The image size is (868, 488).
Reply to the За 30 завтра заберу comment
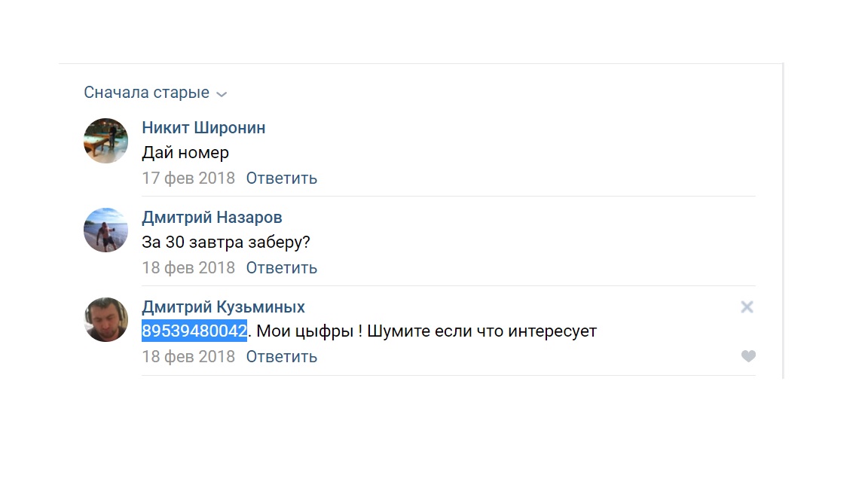(282, 268)
